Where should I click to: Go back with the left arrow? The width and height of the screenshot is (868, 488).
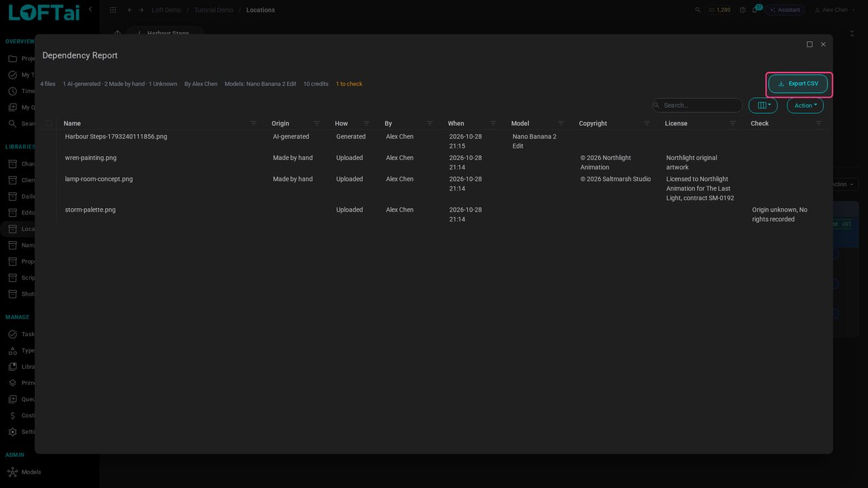point(130,10)
